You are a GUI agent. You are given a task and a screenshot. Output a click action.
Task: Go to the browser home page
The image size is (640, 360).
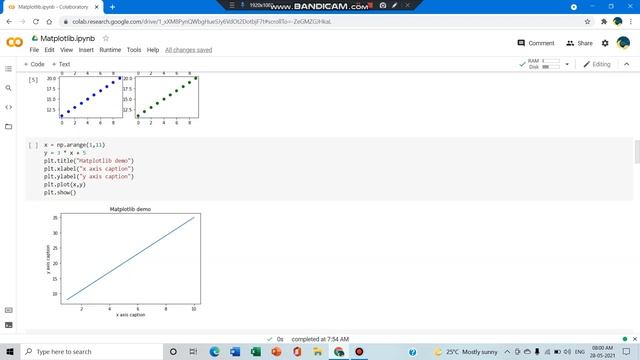pyautogui.click(x=49, y=22)
